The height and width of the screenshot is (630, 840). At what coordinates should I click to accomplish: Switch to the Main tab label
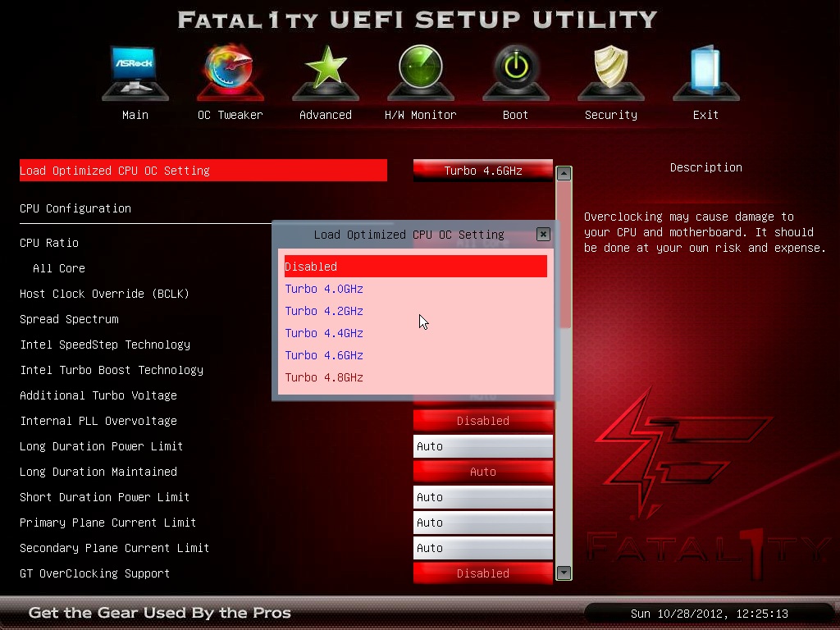[x=135, y=115]
